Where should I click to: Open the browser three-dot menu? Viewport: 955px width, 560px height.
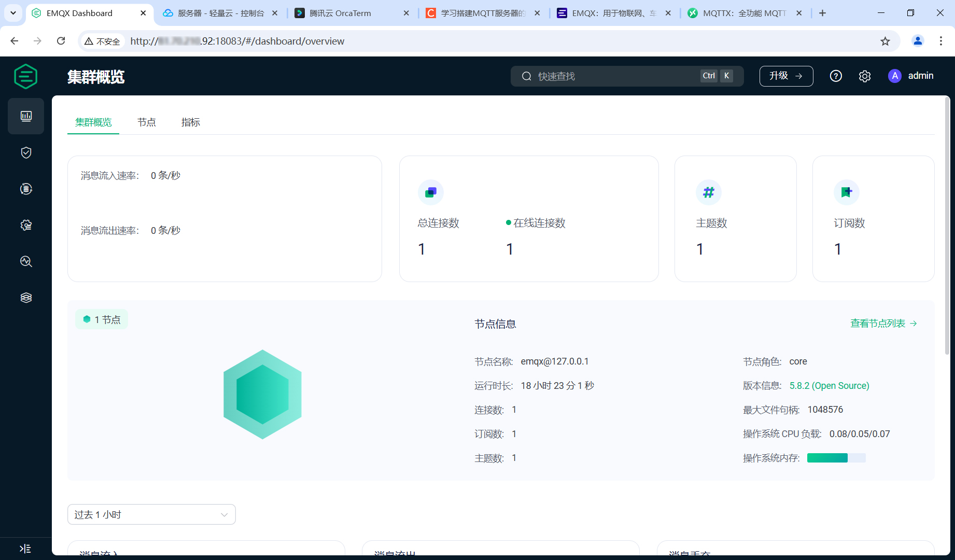(x=941, y=41)
